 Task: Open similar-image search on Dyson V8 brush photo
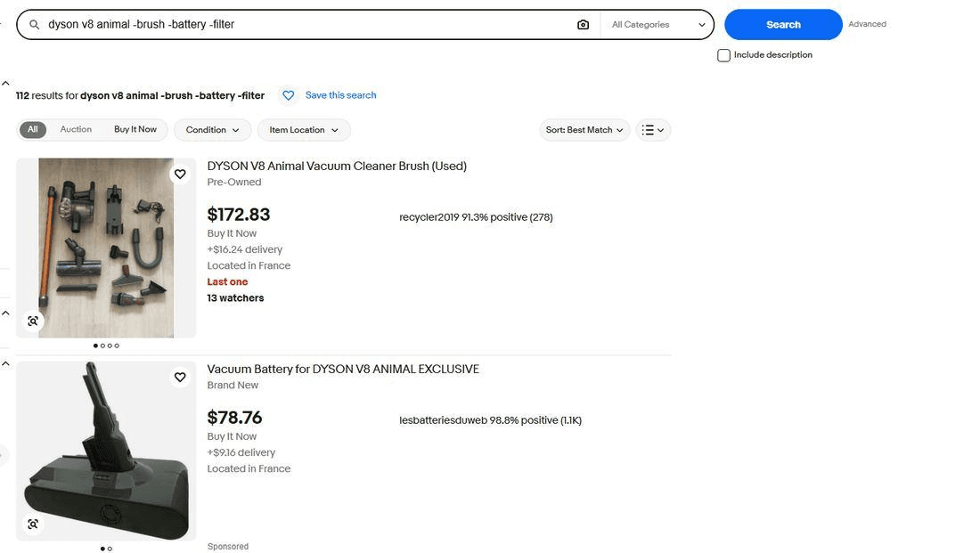point(33,321)
